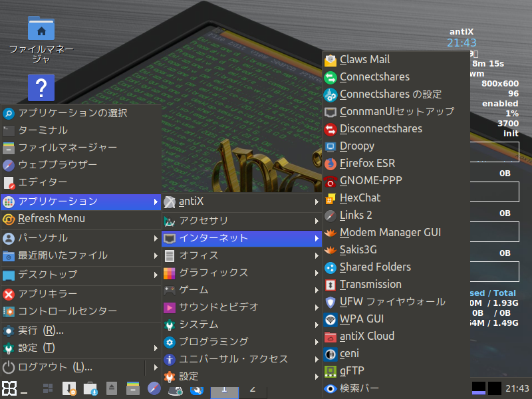Viewport: 532px width, 399px height.
Task: Launch Connectshares entry
Action: click(396, 77)
